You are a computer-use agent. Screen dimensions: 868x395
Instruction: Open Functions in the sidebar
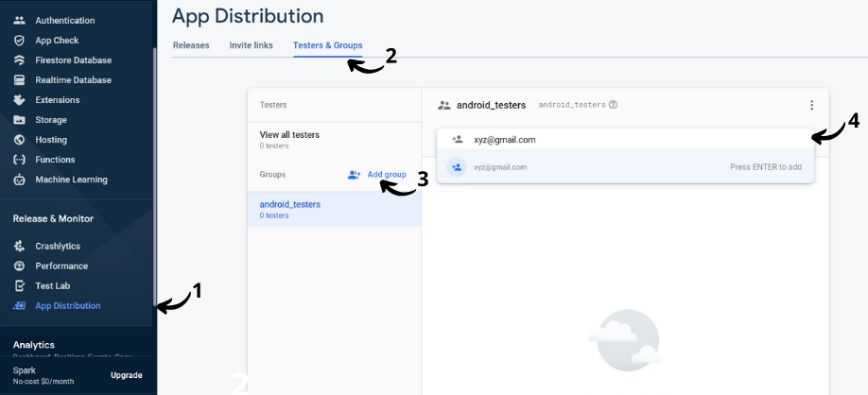(55, 160)
